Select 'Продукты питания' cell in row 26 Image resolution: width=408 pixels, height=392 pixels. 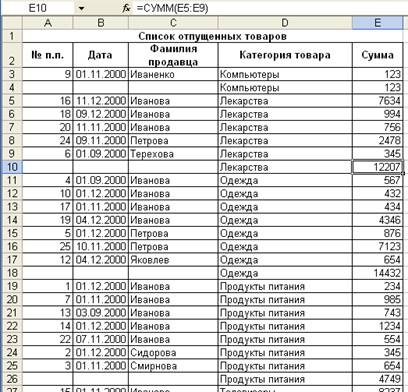(285, 379)
